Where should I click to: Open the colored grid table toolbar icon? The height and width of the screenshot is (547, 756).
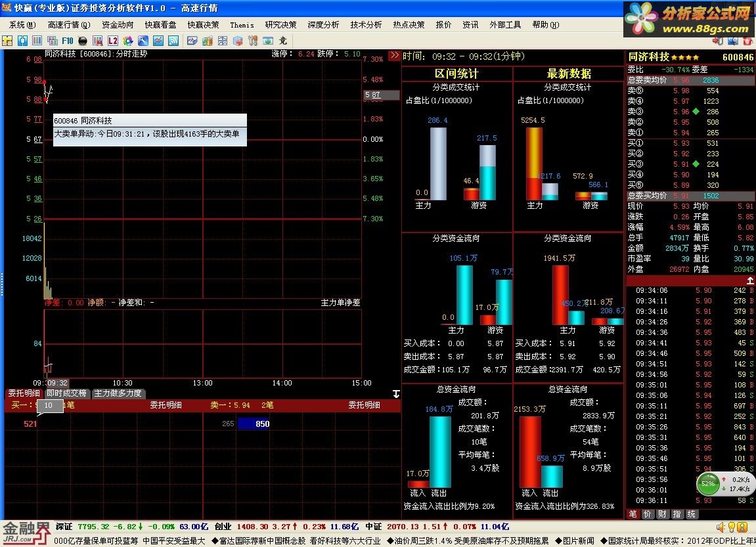(x=37, y=41)
